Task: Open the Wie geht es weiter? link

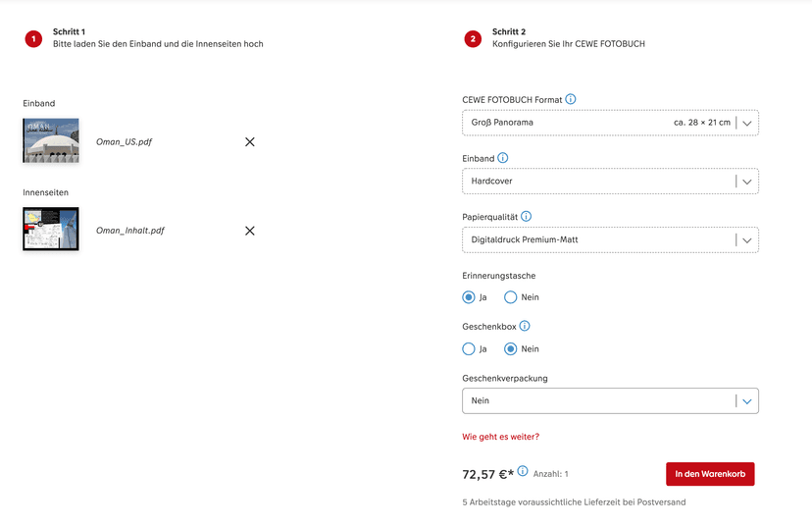Action: click(500, 437)
